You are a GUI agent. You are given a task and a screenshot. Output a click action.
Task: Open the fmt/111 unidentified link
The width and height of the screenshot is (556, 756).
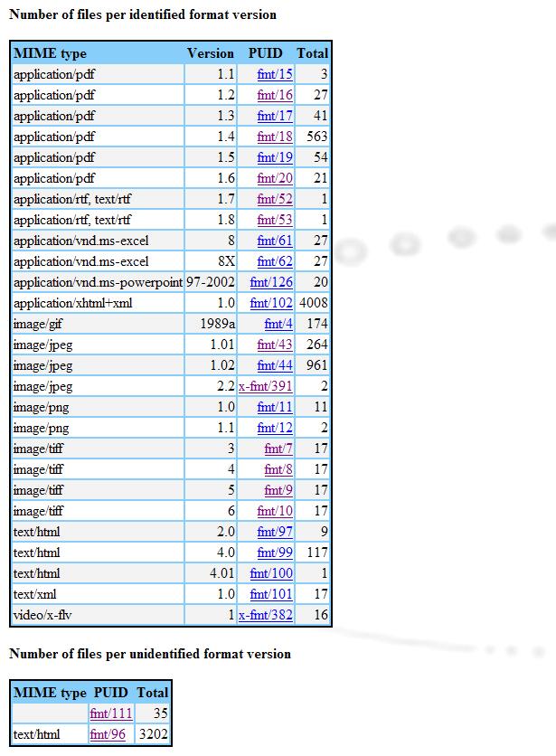(x=111, y=713)
